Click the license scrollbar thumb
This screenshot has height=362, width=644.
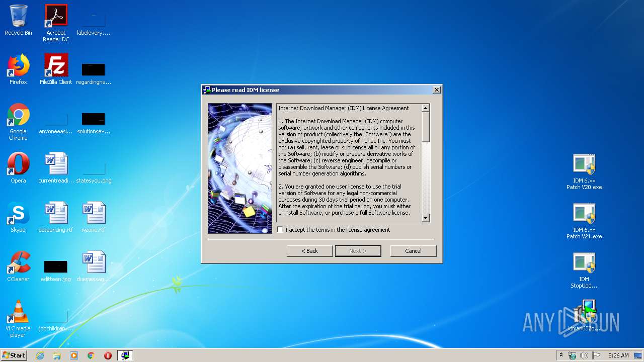pos(425,127)
